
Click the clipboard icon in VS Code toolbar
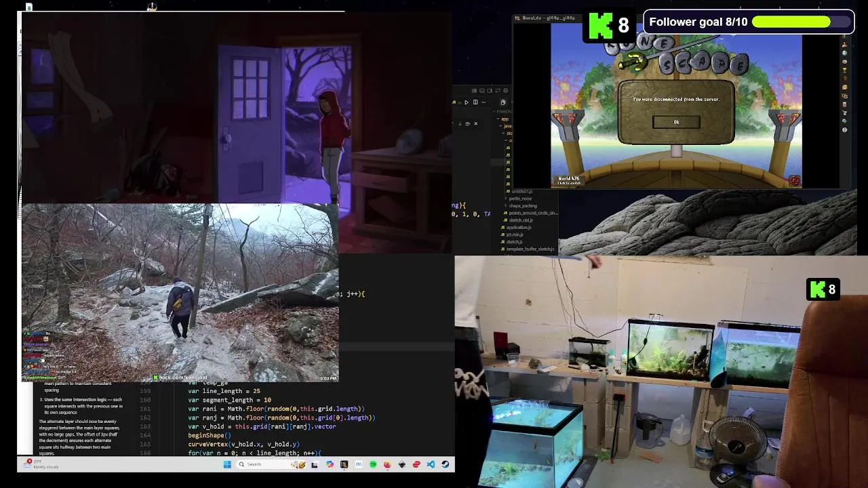pos(503,102)
